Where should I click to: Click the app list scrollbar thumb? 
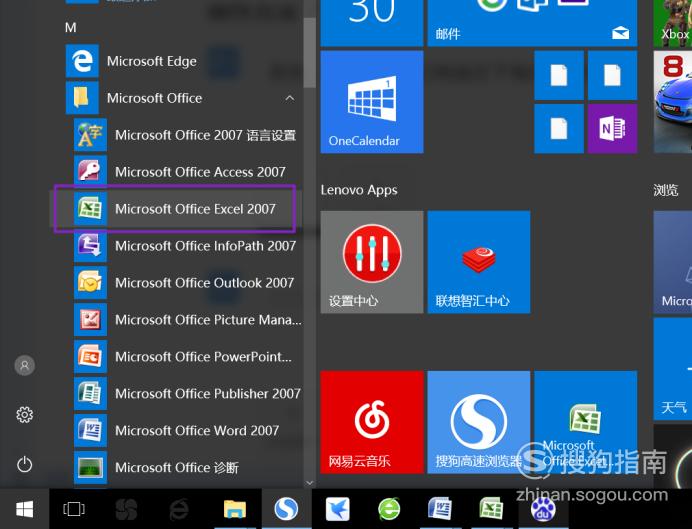click(x=310, y=53)
